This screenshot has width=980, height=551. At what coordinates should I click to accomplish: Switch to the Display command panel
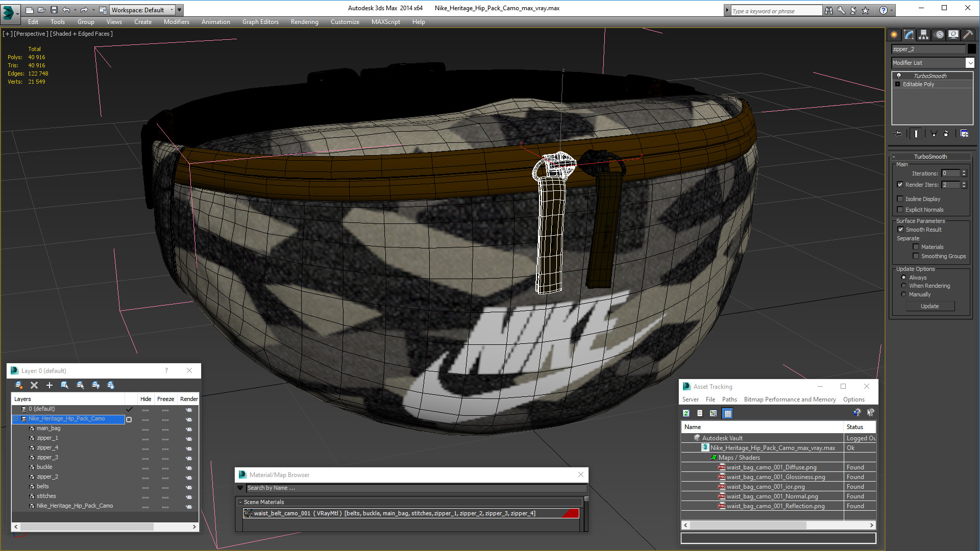click(x=953, y=35)
